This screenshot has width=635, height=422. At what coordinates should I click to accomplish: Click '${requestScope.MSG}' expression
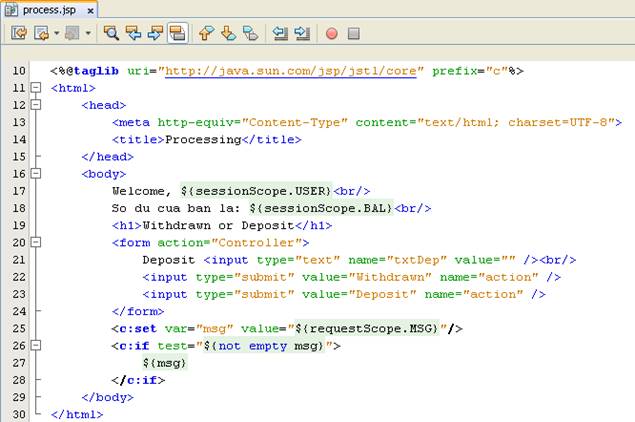367,328
